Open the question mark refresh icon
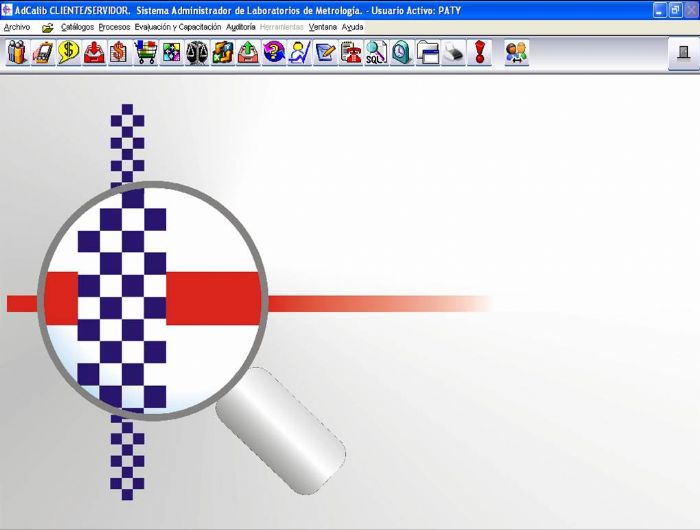The image size is (700, 530). (274, 52)
